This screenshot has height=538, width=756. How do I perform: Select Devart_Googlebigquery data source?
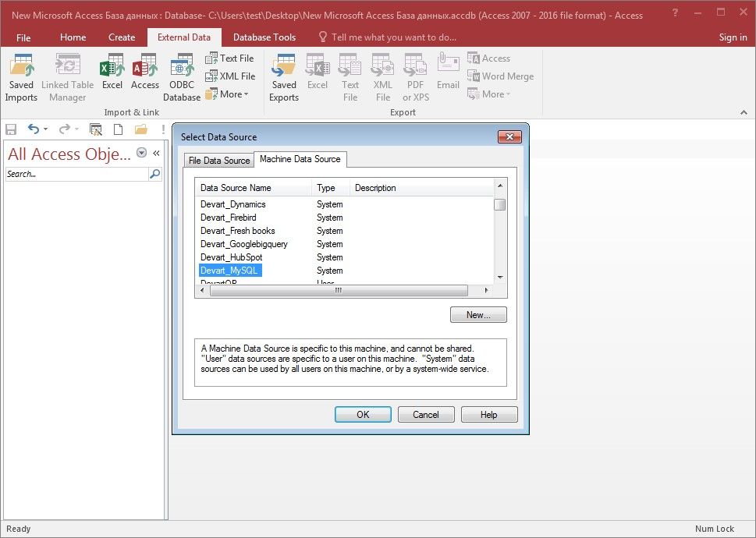tap(244, 244)
